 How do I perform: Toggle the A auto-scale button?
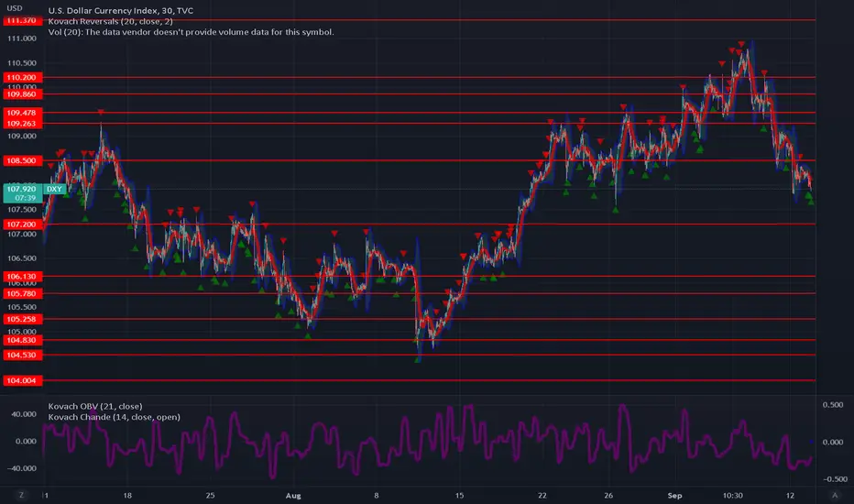click(x=835, y=495)
